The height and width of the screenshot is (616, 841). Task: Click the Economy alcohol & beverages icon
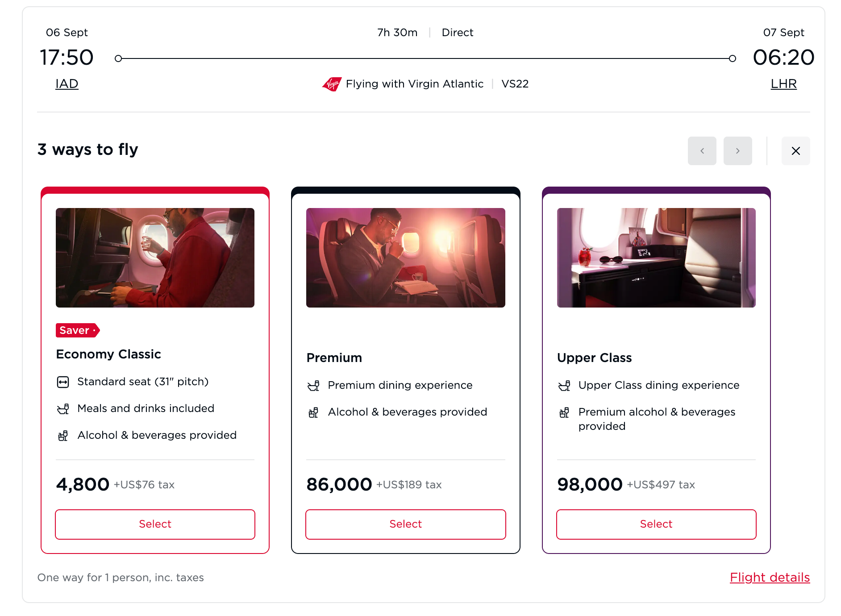click(63, 436)
